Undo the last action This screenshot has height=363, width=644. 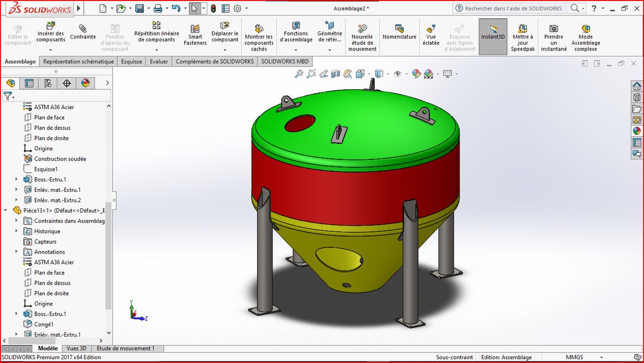(x=175, y=8)
